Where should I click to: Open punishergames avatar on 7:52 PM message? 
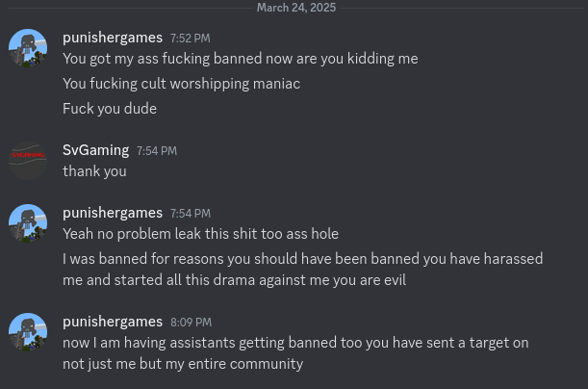coord(28,48)
